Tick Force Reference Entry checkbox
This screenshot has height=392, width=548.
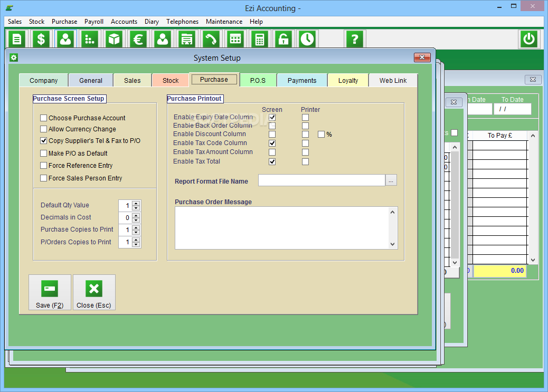[x=44, y=165]
